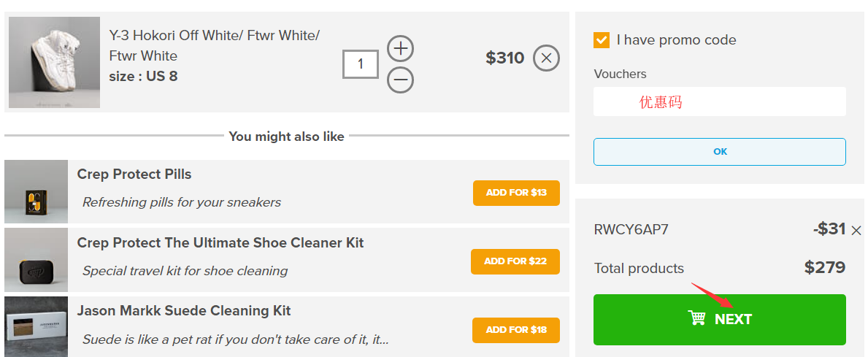Add Crep Protect Pills for $13

[x=516, y=193]
